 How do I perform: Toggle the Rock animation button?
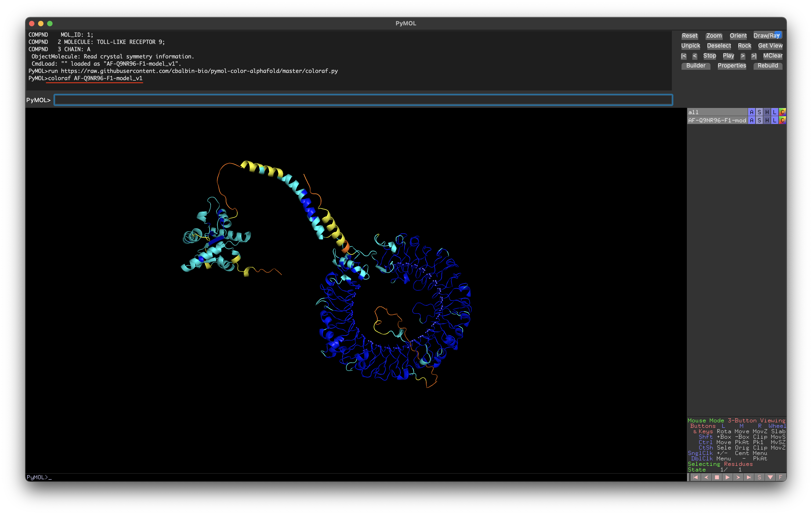pos(744,46)
